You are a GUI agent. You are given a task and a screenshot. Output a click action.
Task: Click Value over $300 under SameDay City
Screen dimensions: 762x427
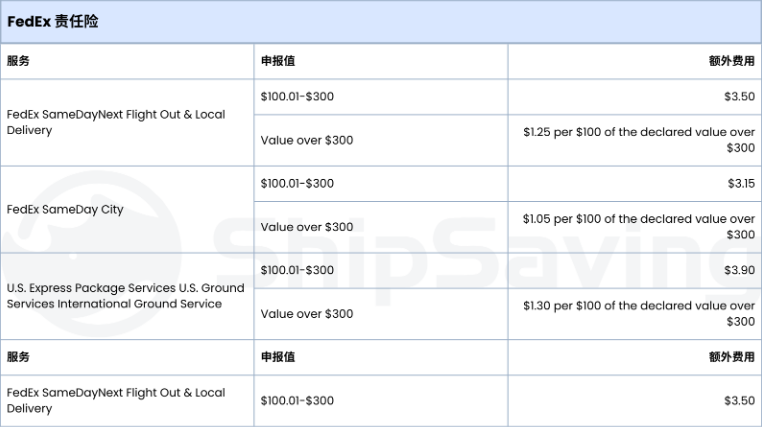(x=307, y=227)
